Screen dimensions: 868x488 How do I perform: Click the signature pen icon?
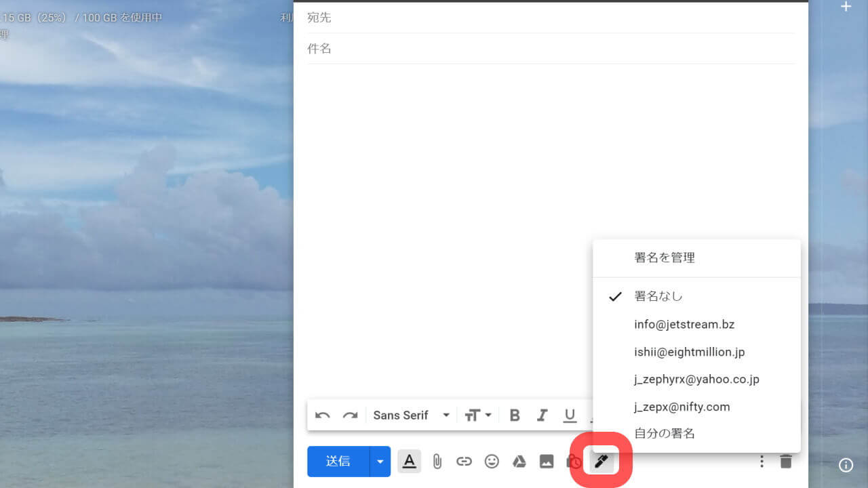point(600,462)
